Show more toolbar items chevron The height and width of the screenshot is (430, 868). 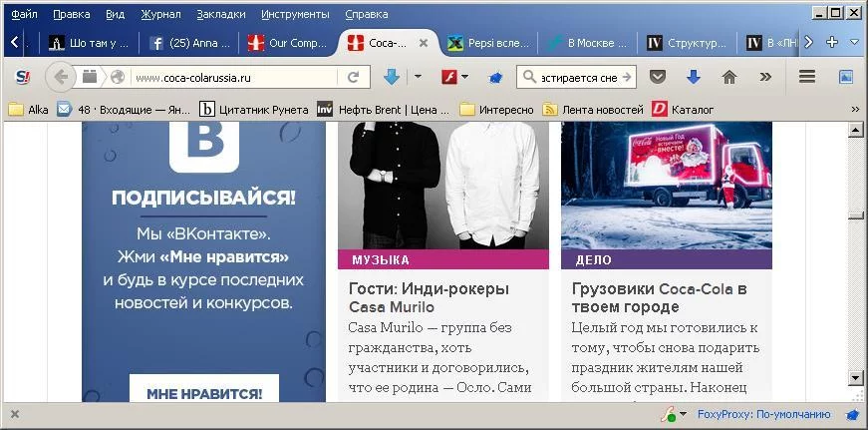(x=765, y=77)
